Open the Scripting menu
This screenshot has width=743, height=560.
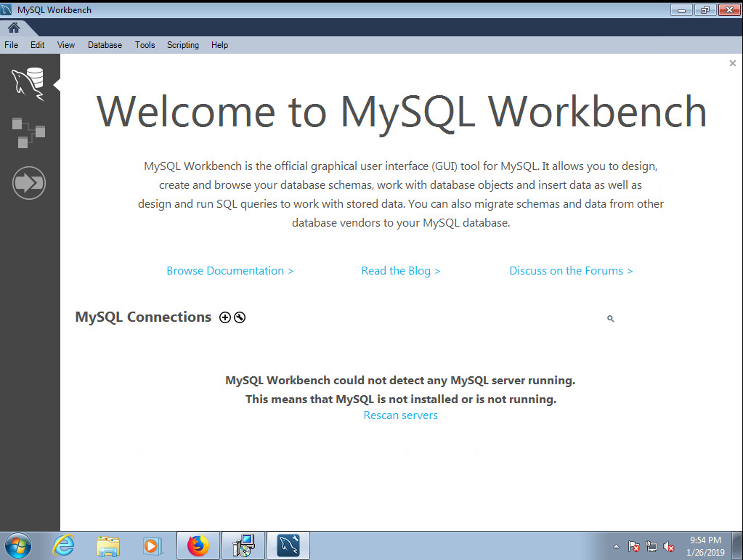[x=183, y=45]
